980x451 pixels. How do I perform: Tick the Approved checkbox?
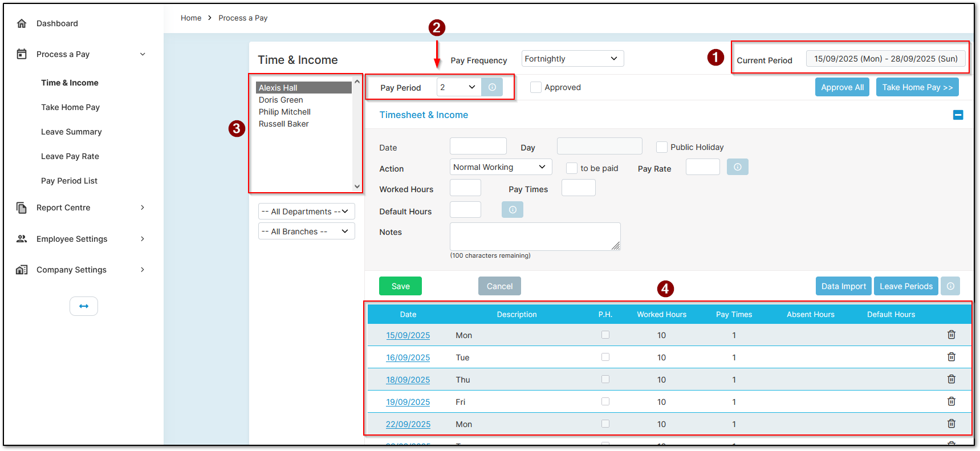click(x=536, y=87)
